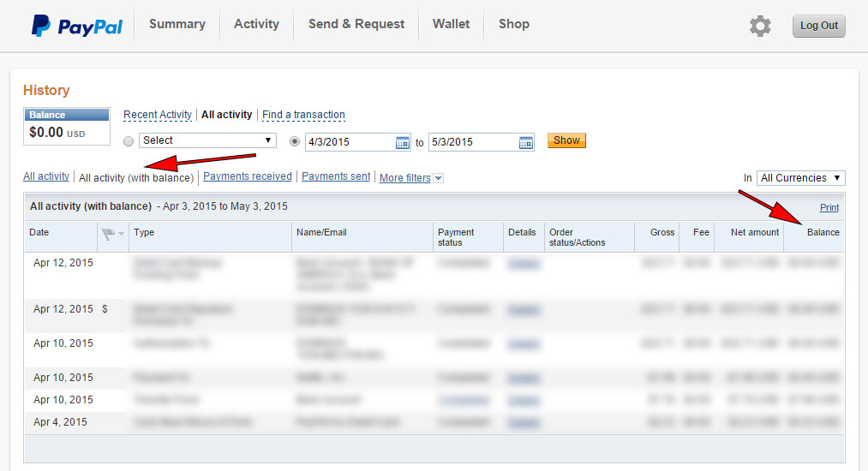Filter by Payments received
The width and height of the screenshot is (868, 471).
248,176
